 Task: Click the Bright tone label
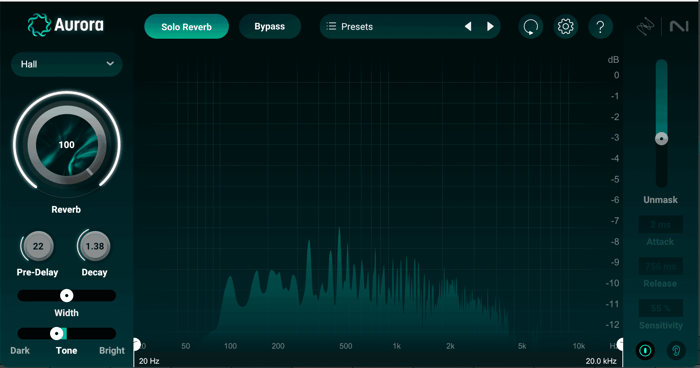[112, 351]
